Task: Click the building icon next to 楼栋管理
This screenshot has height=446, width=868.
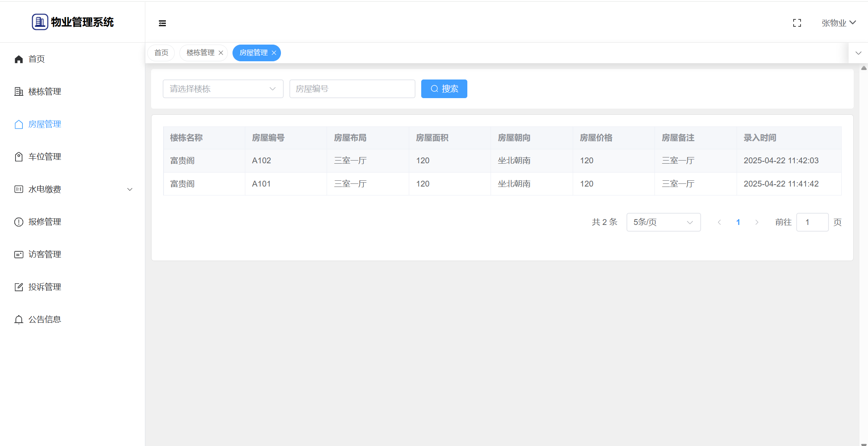Action: (x=19, y=92)
